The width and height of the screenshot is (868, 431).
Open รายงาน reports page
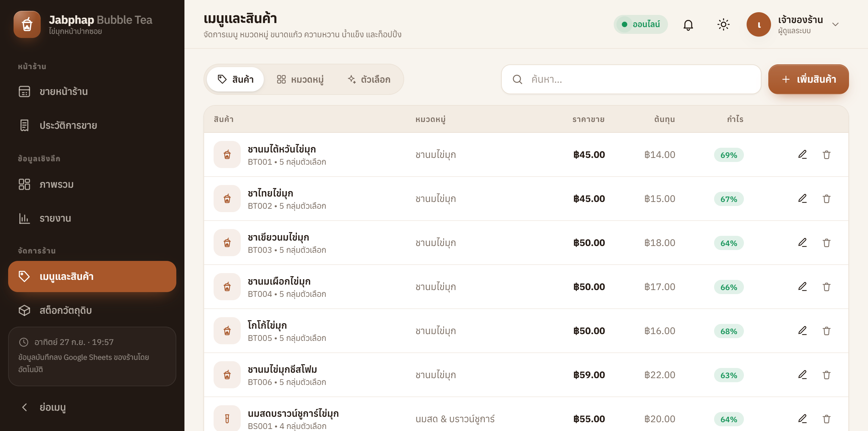[x=92, y=218]
